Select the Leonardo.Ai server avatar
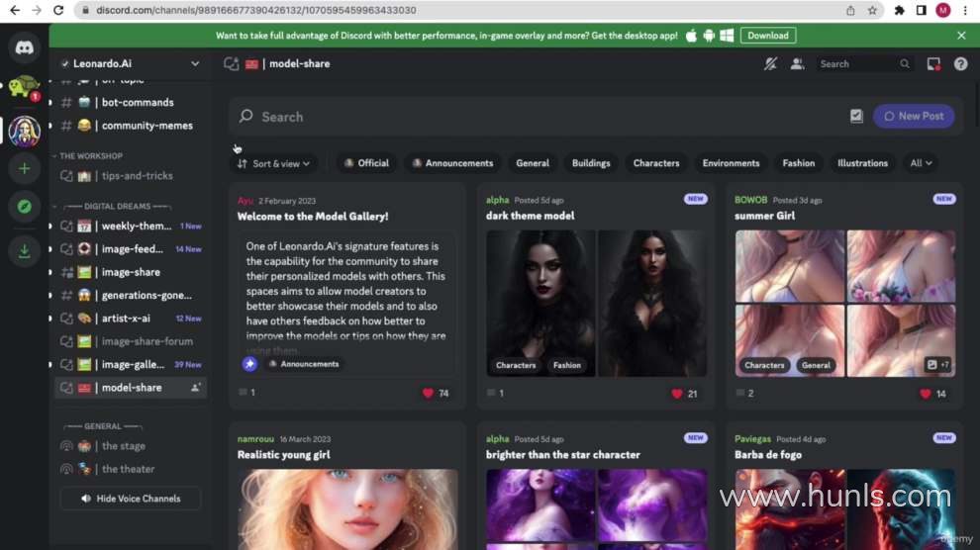980x550 pixels. (x=25, y=132)
